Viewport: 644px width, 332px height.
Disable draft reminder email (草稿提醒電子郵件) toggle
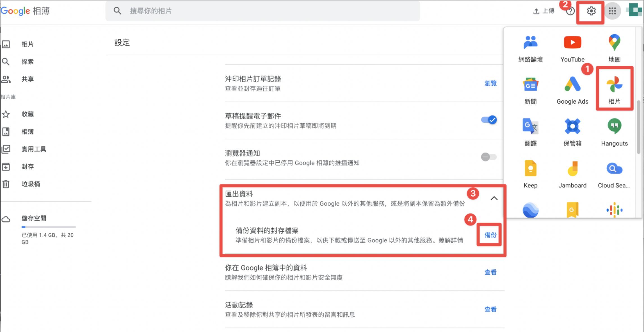(x=489, y=120)
